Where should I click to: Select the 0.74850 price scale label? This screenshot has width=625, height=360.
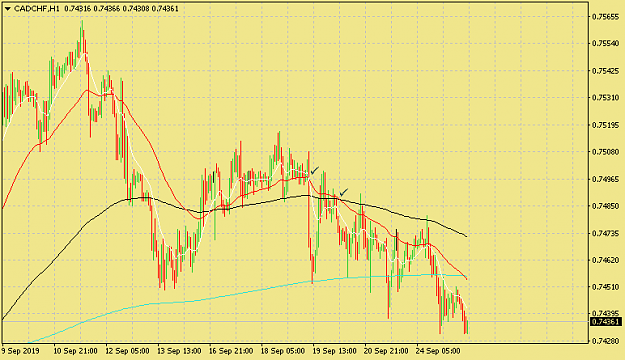[605, 206]
